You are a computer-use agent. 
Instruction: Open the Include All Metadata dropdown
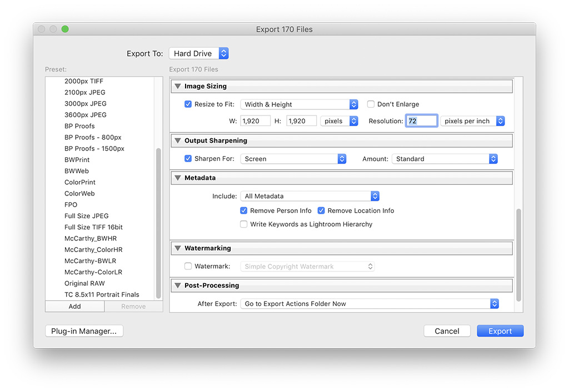click(x=310, y=196)
